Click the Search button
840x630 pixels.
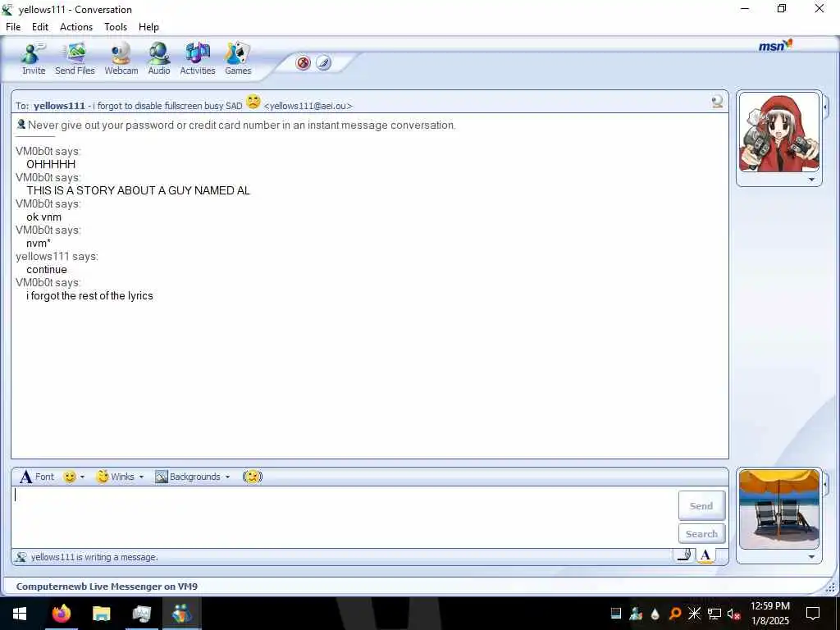(x=701, y=533)
